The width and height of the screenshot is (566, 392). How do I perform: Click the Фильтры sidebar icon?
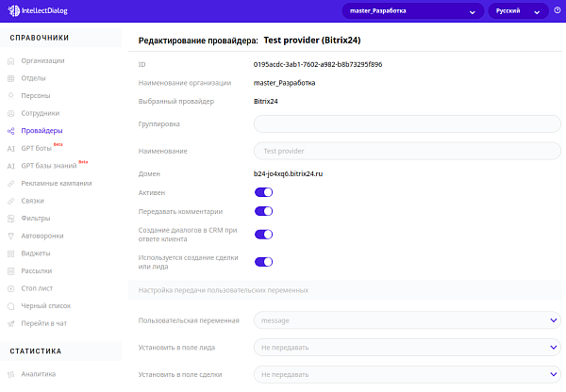pyautogui.click(x=10, y=219)
